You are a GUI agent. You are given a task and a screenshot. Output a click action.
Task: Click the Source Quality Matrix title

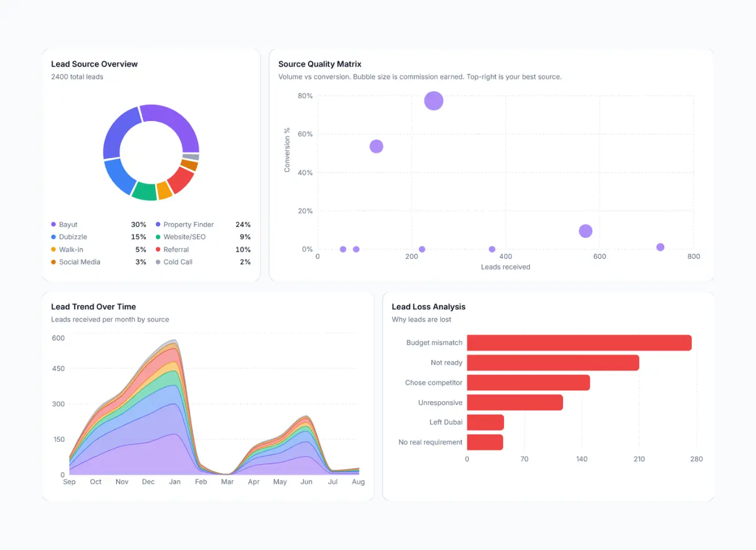320,64
